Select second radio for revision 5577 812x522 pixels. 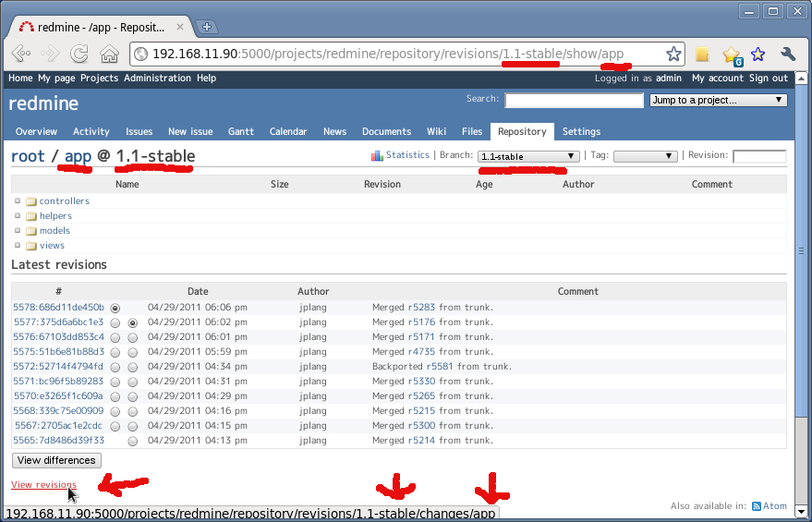coord(133,322)
